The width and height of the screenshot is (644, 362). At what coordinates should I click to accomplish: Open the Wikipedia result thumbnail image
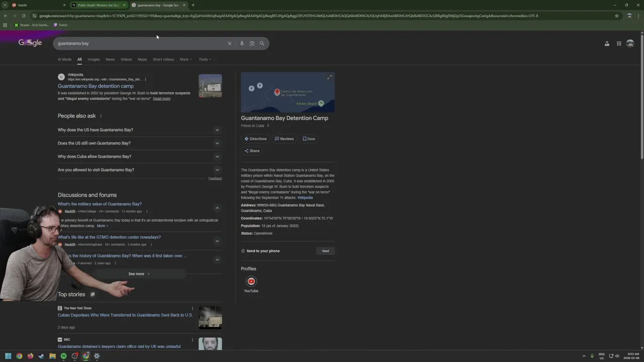point(210,86)
